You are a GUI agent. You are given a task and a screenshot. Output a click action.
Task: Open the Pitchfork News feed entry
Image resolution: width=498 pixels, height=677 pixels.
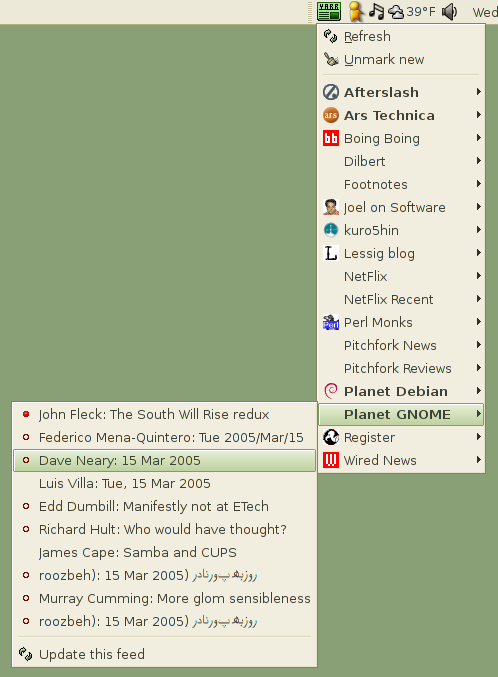click(x=401, y=345)
